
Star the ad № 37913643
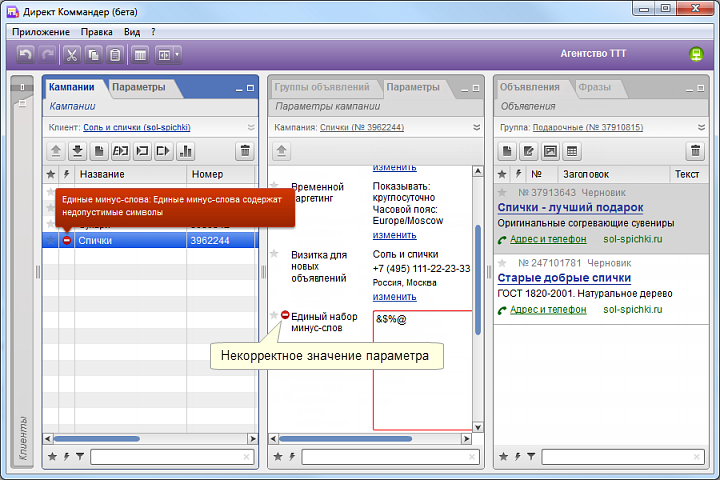click(x=502, y=192)
